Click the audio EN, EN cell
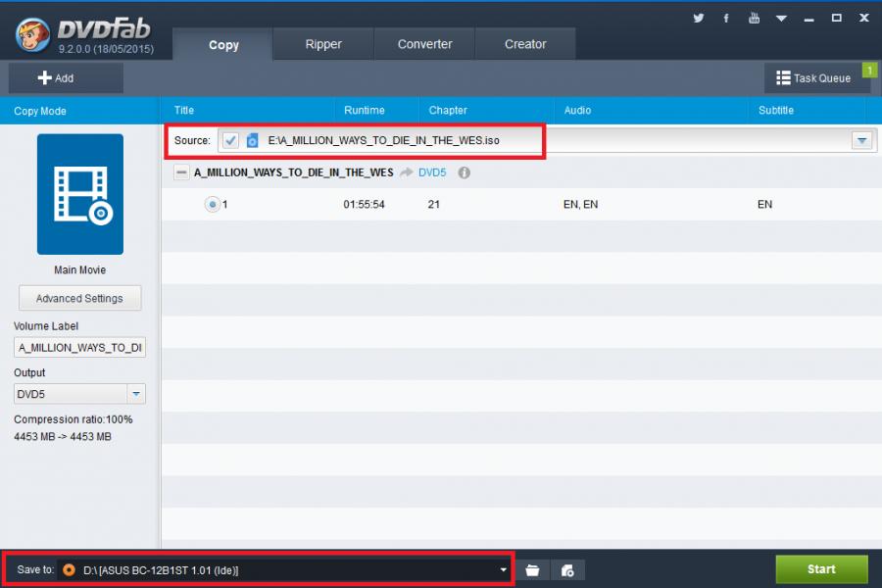The image size is (882, 588). coord(580,204)
